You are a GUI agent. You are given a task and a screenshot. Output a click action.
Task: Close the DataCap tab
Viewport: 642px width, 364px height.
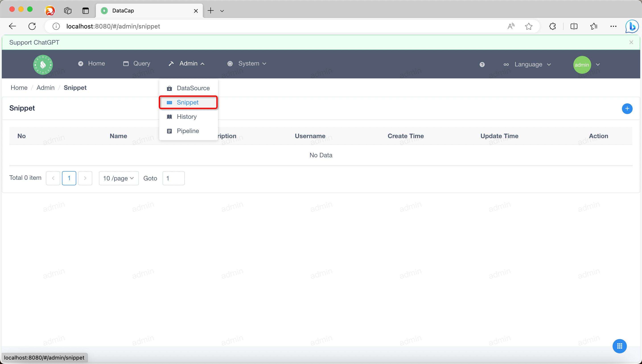pyautogui.click(x=196, y=11)
